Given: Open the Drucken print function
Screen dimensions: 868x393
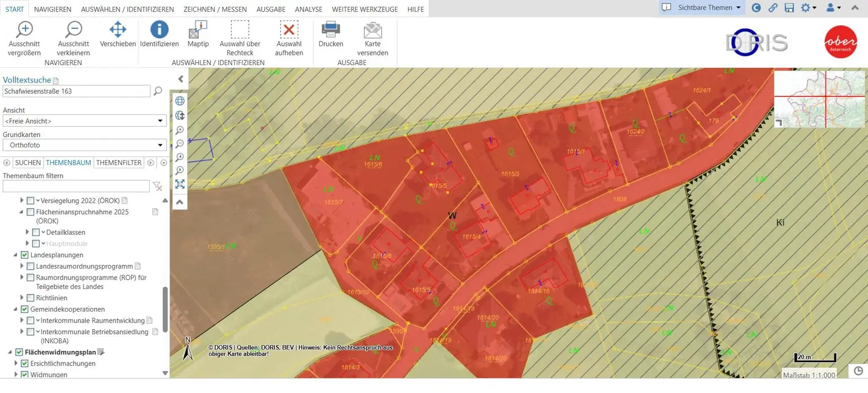Looking at the screenshot, I should click(331, 30).
